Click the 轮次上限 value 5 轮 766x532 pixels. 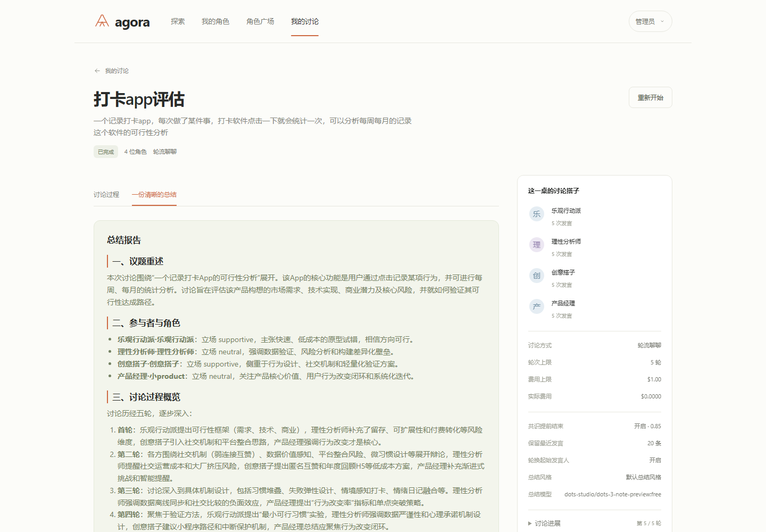pos(655,362)
